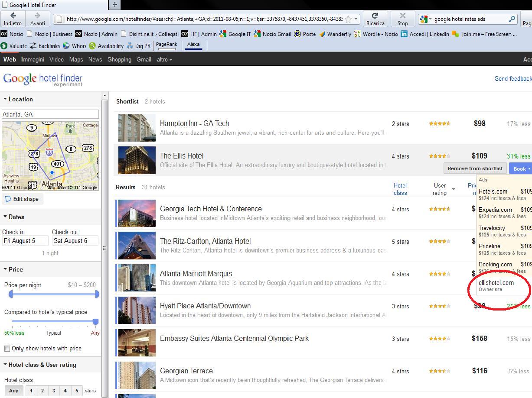The image size is (532, 398).
Task: Click the Atlanta map preview
Action: tap(50, 156)
